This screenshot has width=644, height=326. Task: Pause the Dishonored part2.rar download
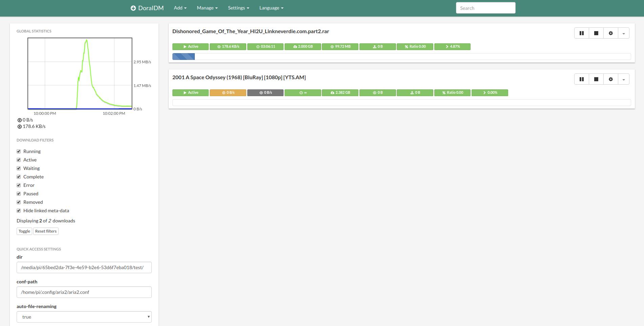582,33
